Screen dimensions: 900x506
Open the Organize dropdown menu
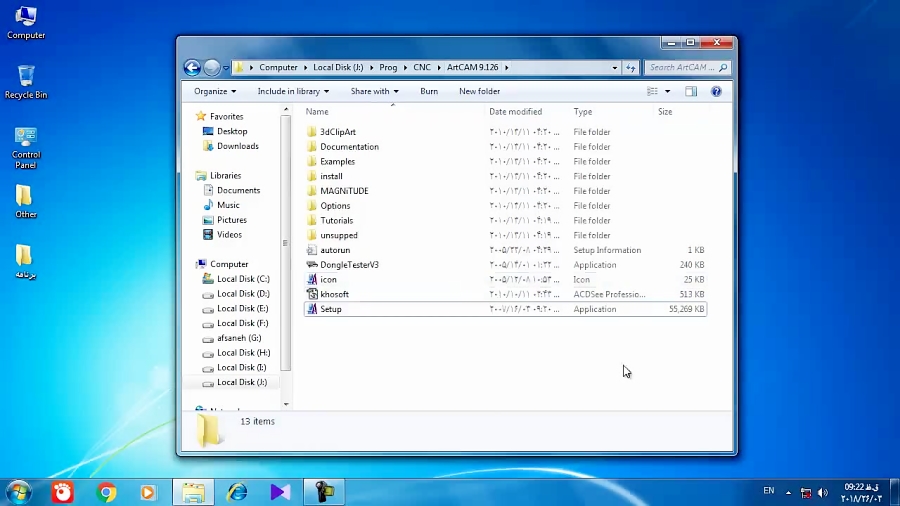215,91
